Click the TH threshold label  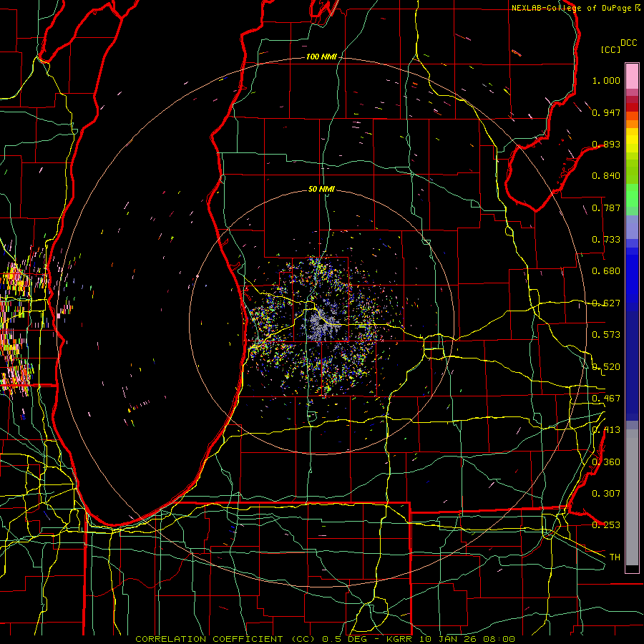(615, 557)
